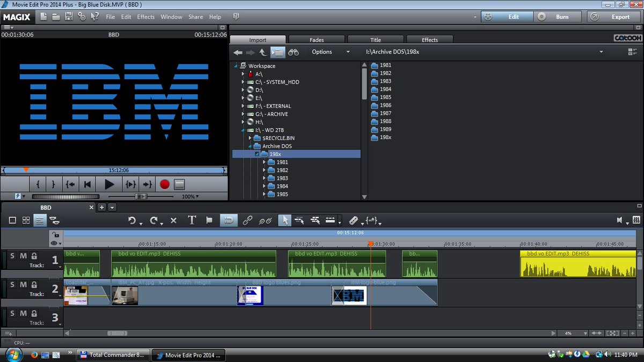Click the preview position slider bar

coord(114,170)
